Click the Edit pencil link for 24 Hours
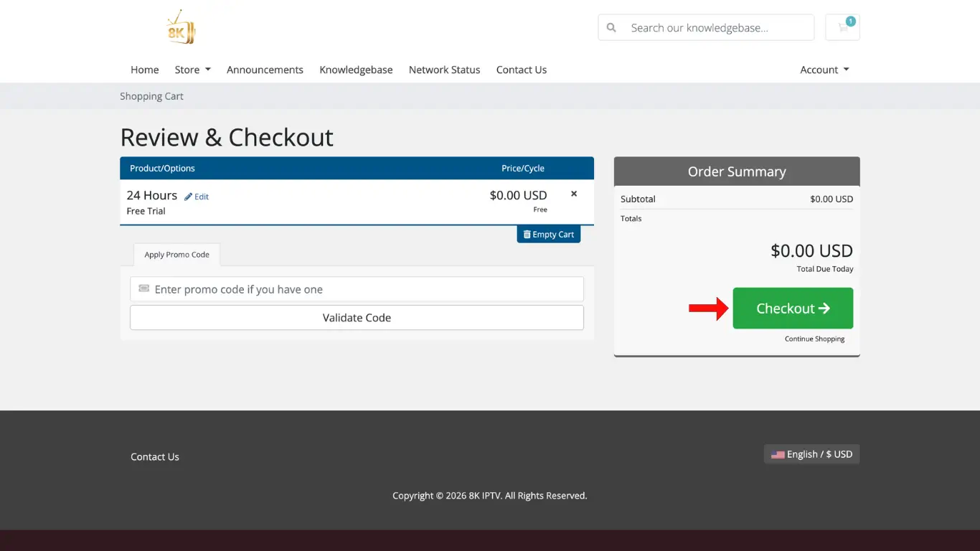The height and width of the screenshot is (551, 980). pos(197,197)
